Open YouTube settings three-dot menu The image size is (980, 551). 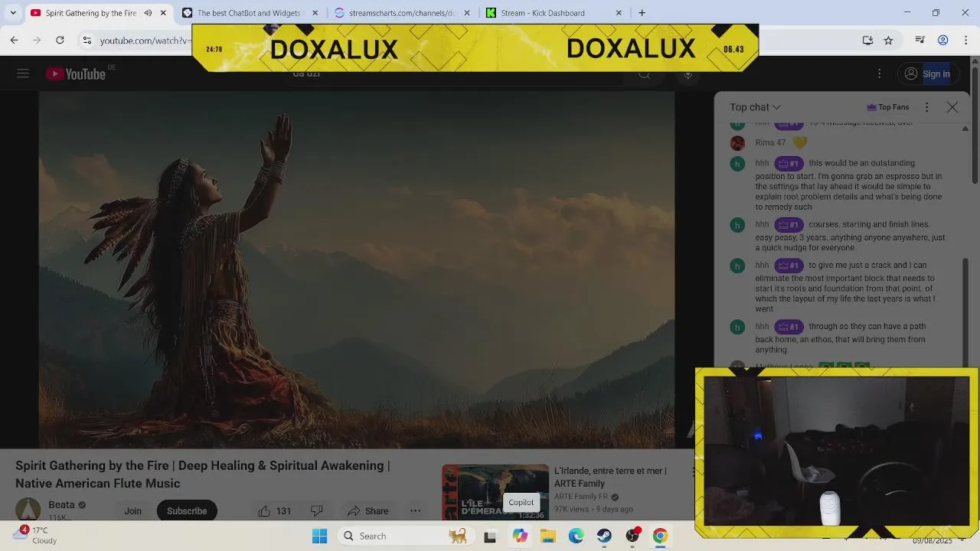click(879, 73)
